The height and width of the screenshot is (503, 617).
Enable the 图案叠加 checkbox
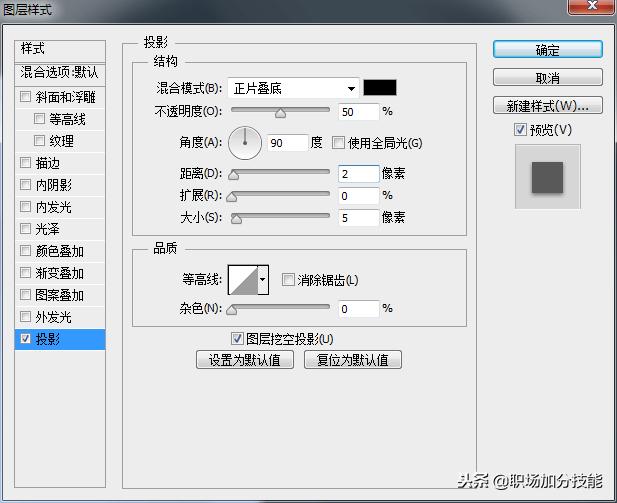click(25, 295)
